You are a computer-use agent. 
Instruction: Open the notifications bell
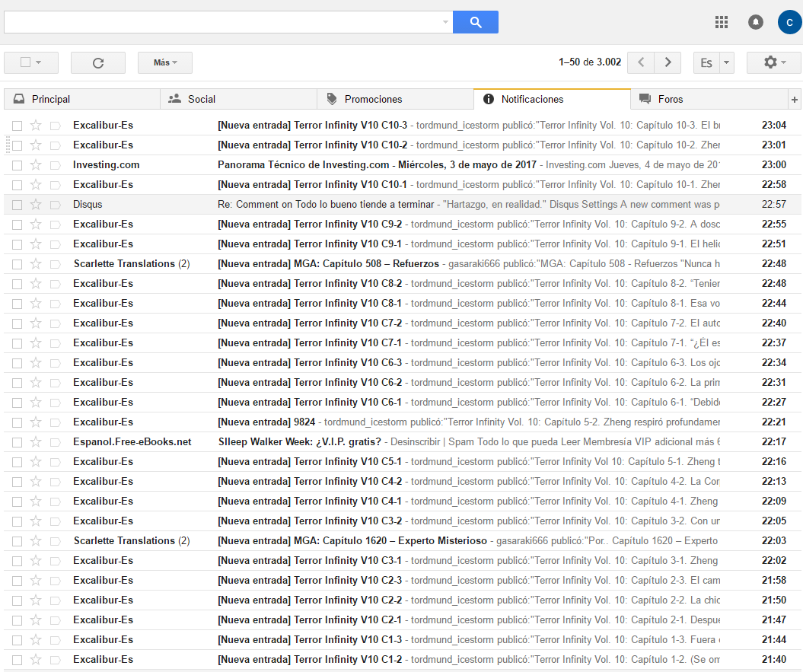[x=756, y=22]
